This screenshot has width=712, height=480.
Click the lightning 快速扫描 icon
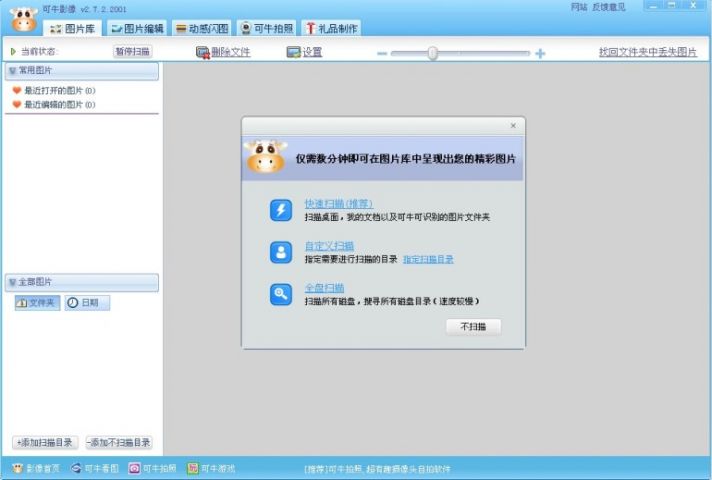(281, 210)
